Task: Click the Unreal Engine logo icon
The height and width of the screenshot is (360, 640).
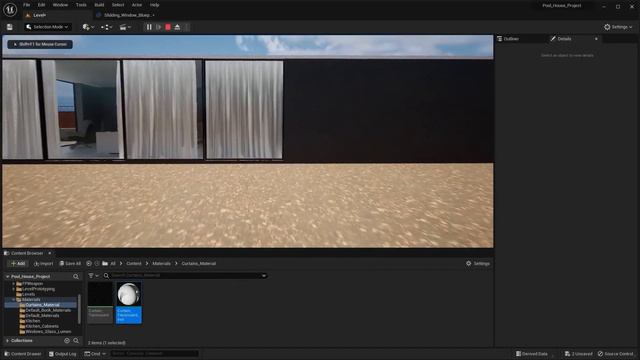Action: (x=10, y=9)
